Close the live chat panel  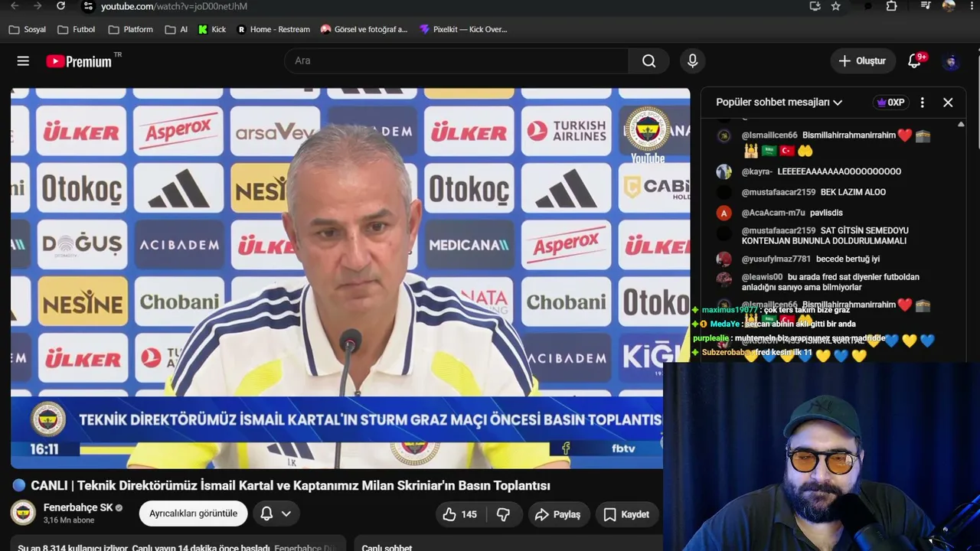948,103
